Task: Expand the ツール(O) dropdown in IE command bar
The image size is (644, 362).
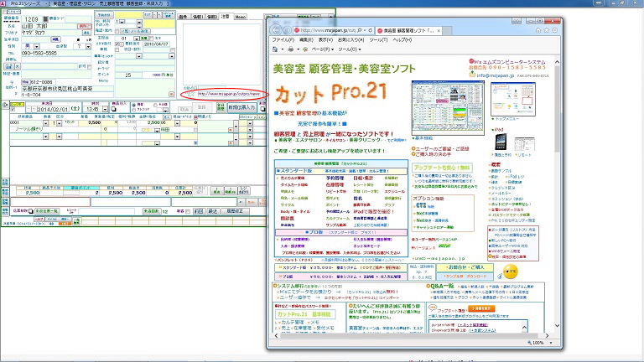Action: [350, 49]
